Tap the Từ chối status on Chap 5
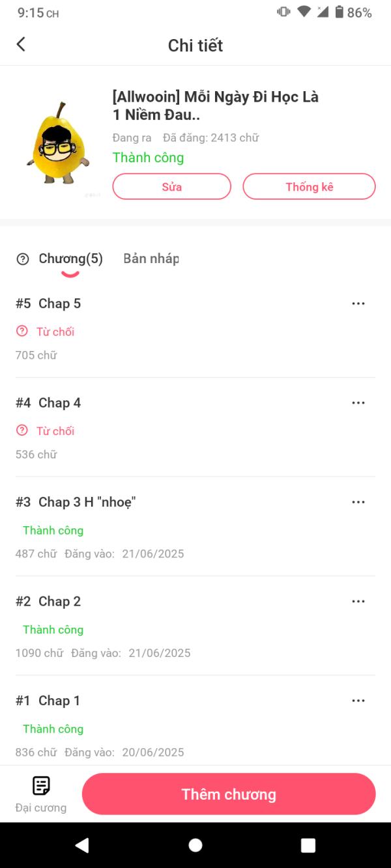Viewport: 391px width, 868px height. tap(55, 331)
